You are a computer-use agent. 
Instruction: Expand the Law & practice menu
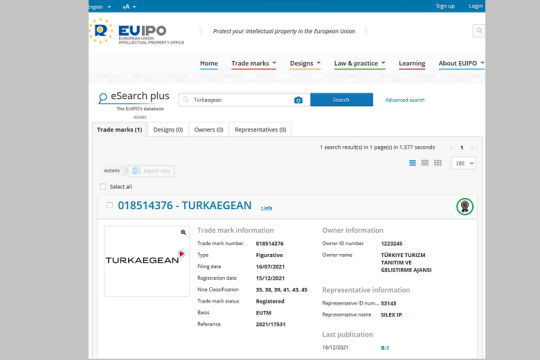tap(360, 63)
